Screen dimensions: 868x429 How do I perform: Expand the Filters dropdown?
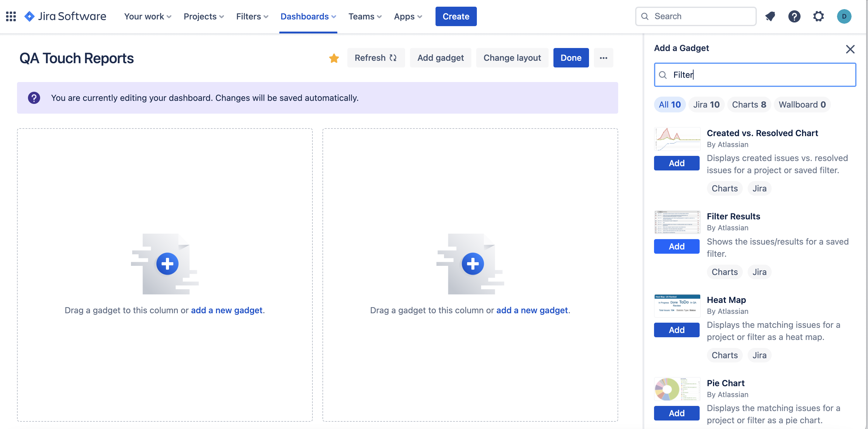coord(252,16)
